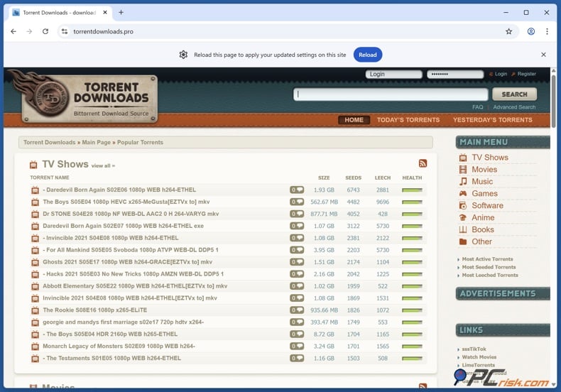This screenshot has width=561, height=392.
Task: Click Torrent Downloads breadcrumb link
Action: pyautogui.click(x=50, y=142)
